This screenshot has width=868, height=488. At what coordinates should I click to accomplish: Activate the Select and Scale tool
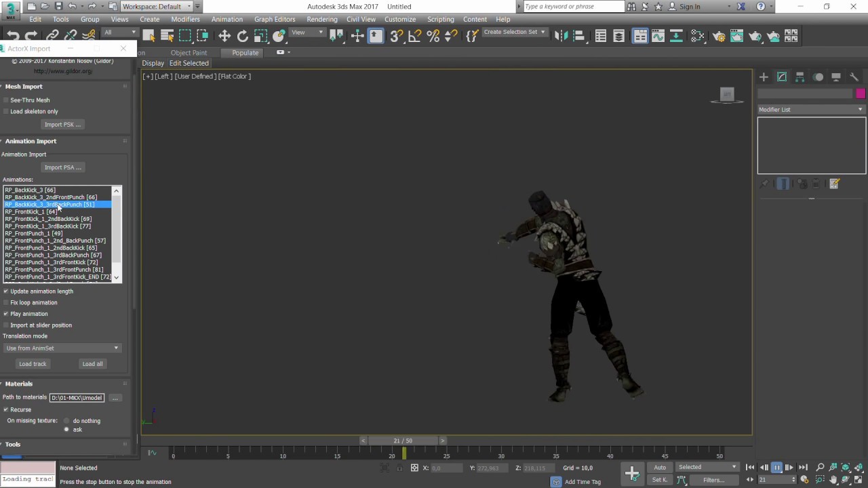(260, 36)
